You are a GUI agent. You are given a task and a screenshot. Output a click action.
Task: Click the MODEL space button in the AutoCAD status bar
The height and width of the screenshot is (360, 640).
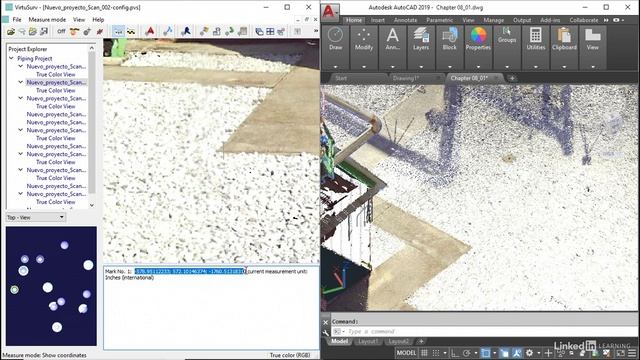[x=407, y=353]
